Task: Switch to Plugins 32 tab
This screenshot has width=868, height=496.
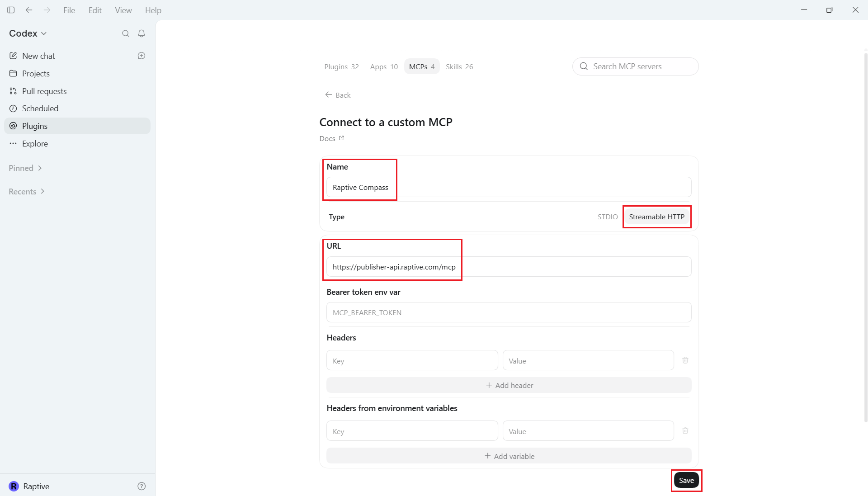Action: [x=341, y=67]
